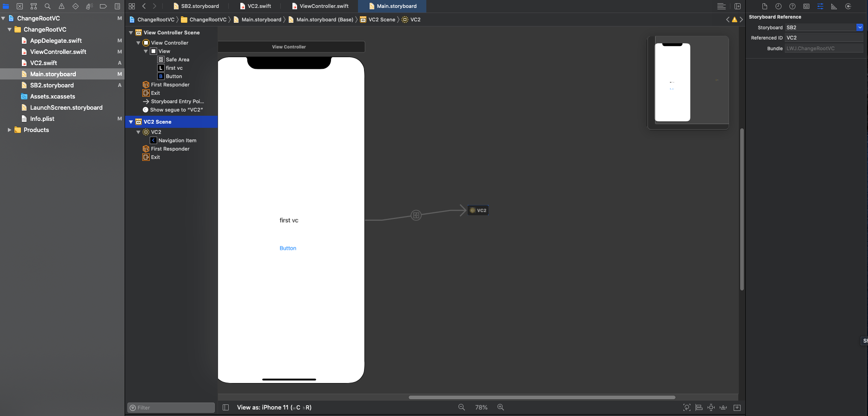Open LaunchScreen.storyboard in navigator
The width and height of the screenshot is (868, 416).
pos(66,107)
